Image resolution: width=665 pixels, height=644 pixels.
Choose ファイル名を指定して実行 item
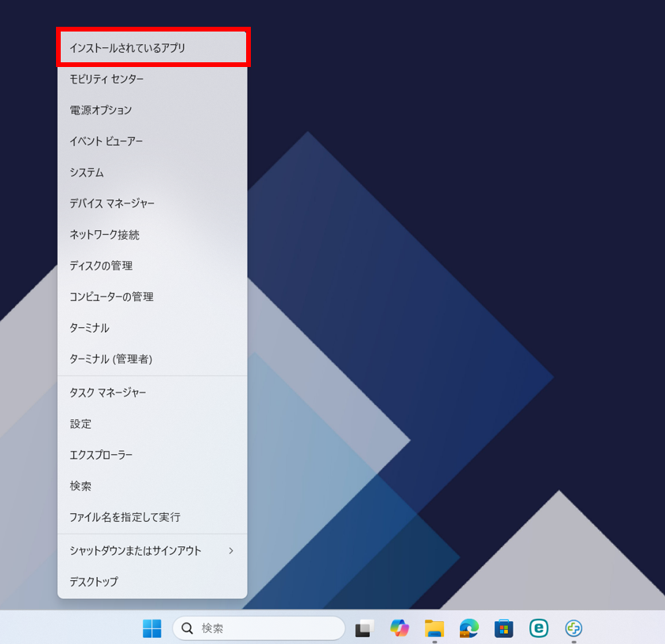[153, 517]
